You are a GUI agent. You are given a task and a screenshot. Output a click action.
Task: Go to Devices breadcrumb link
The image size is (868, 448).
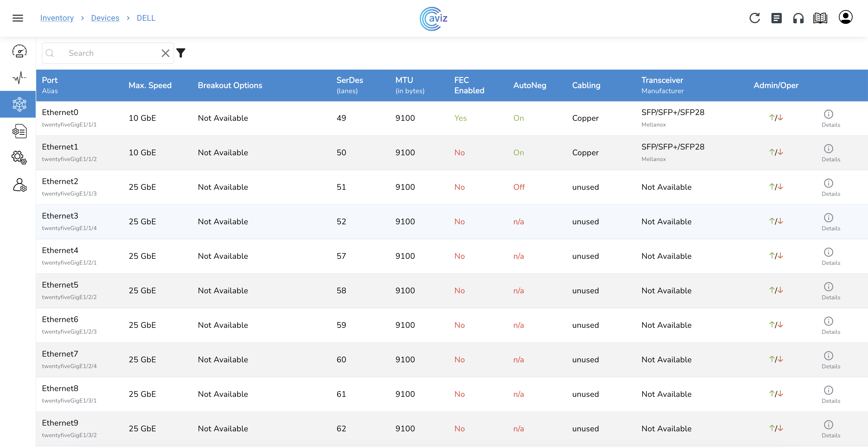tap(105, 18)
